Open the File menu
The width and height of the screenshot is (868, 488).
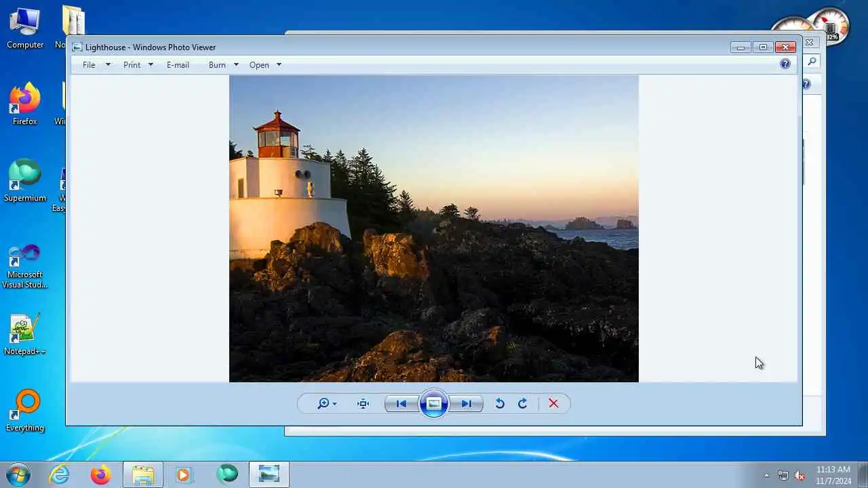(89, 65)
